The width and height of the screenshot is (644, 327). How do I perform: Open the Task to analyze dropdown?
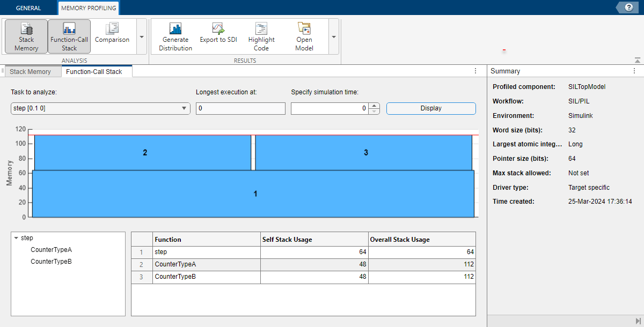pos(100,108)
